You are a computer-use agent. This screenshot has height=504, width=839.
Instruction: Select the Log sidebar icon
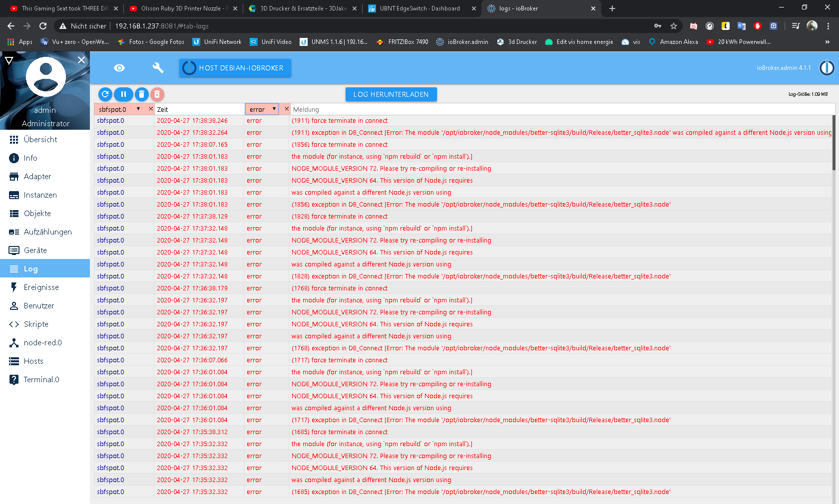point(14,269)
